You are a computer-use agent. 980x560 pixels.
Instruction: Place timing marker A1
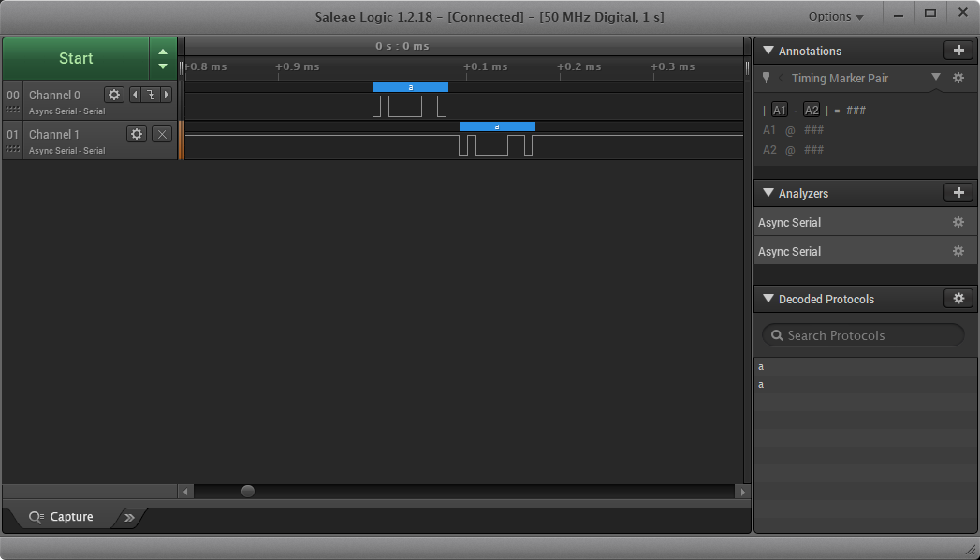coord(780,111)
